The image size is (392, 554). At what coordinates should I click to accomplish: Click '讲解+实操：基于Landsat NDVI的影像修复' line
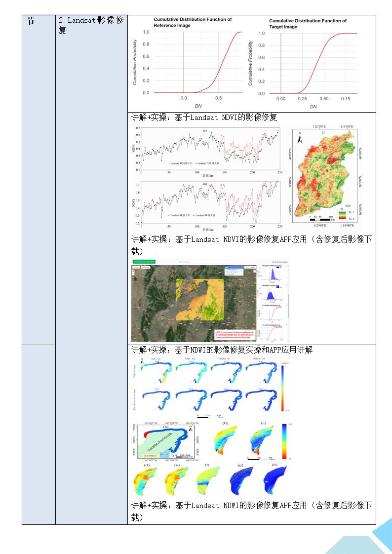tap(204, 118)
